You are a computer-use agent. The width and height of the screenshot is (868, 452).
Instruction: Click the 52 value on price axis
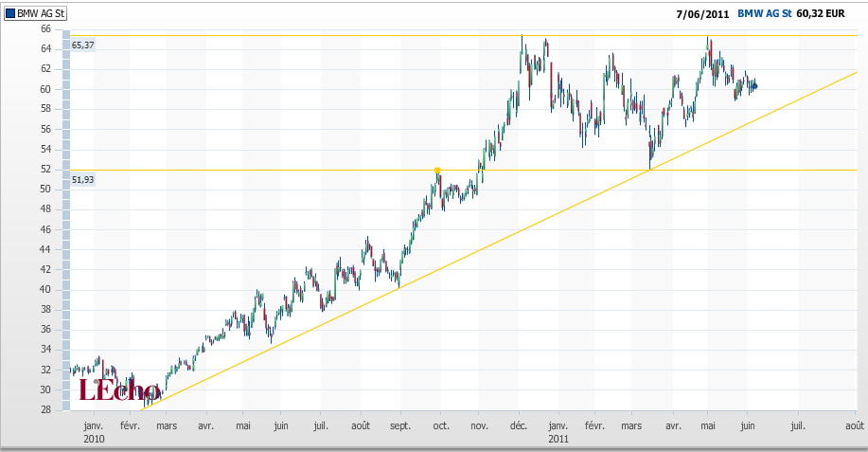(45, 169)
